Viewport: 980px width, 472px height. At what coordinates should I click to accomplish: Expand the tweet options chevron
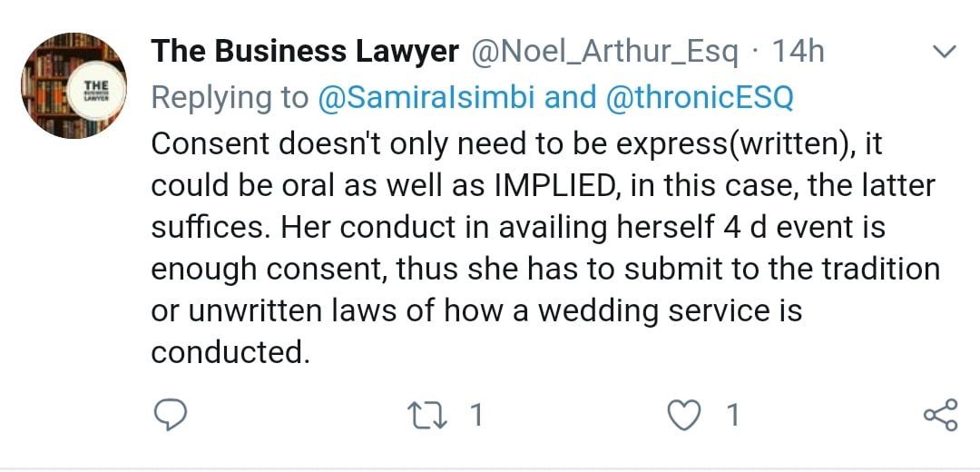pyautogui.click(x=945, y=53)
